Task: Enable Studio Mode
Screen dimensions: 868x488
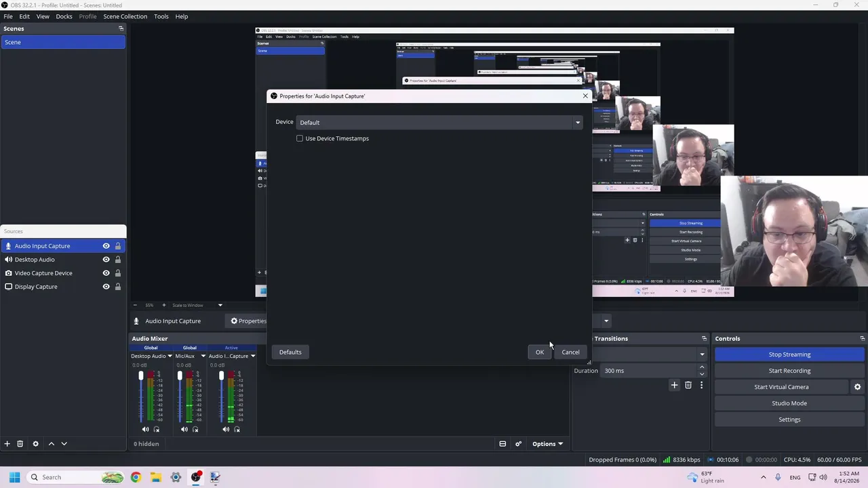Action: click(x=789, y=403)
